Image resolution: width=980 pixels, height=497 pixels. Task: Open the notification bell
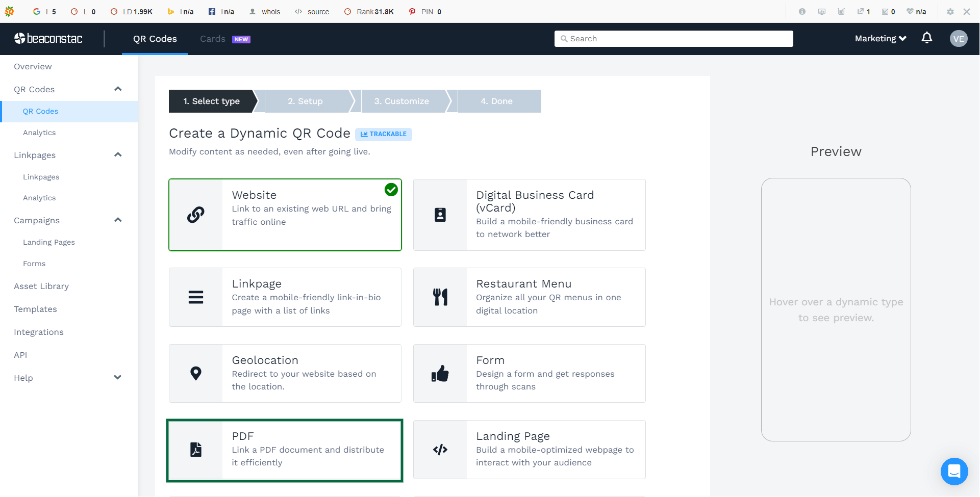927,38
